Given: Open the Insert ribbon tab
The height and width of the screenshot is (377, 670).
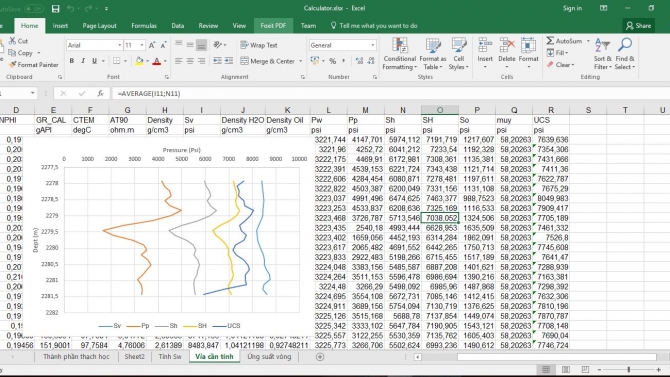Looking at the screenshot, I should (60, 26).
